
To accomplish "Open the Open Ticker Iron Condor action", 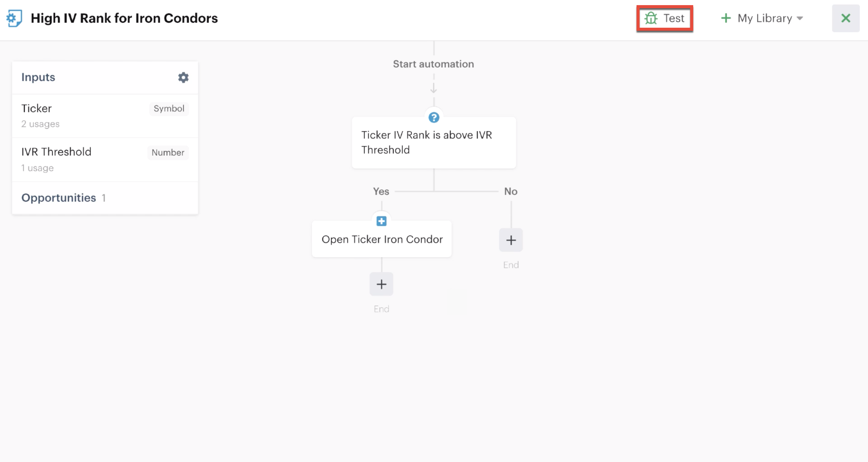I will tap(382, 239).
